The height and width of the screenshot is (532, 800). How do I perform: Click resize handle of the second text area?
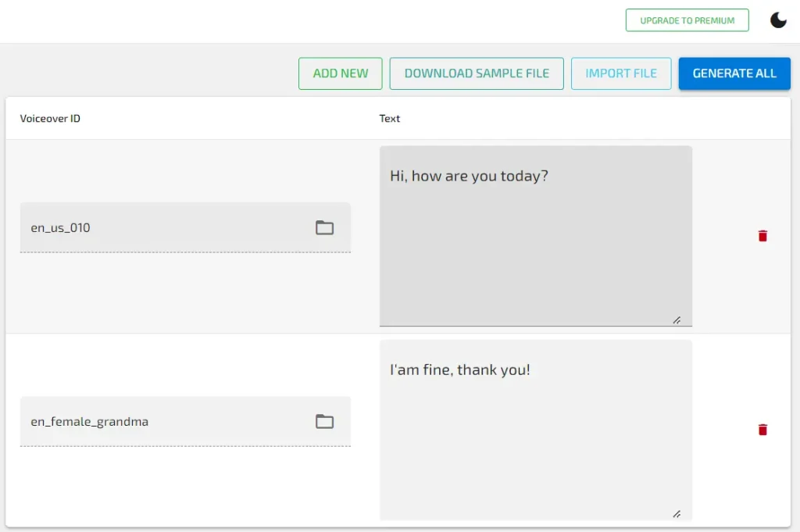[677, 513]
